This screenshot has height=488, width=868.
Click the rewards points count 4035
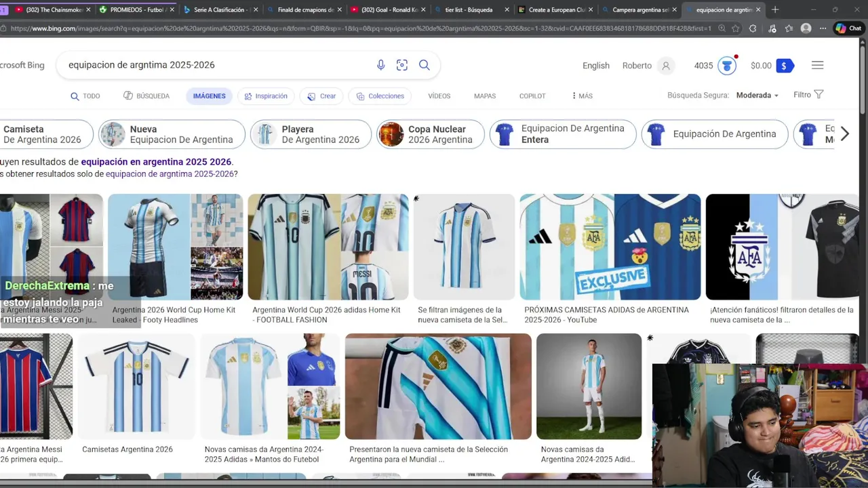pos(703,66)
